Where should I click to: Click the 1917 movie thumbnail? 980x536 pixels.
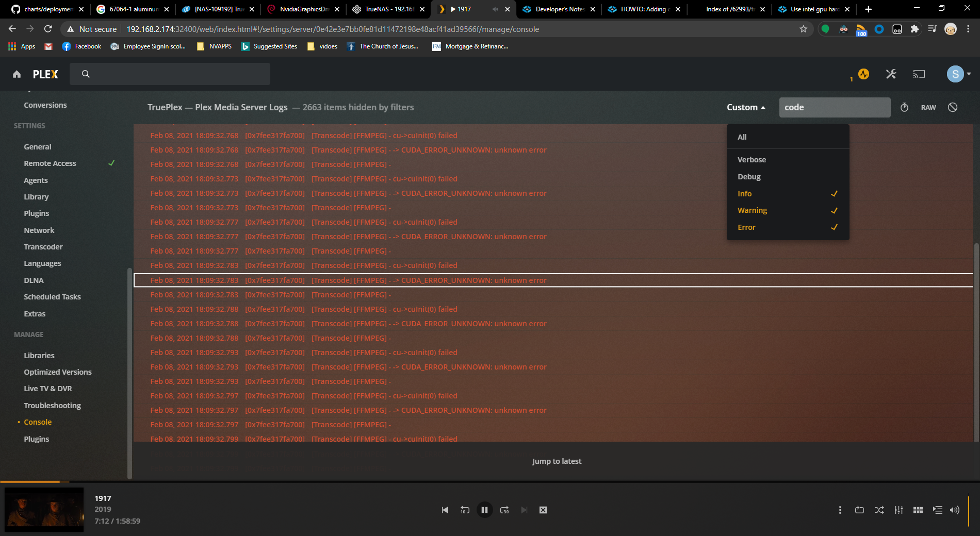point(44,510)
